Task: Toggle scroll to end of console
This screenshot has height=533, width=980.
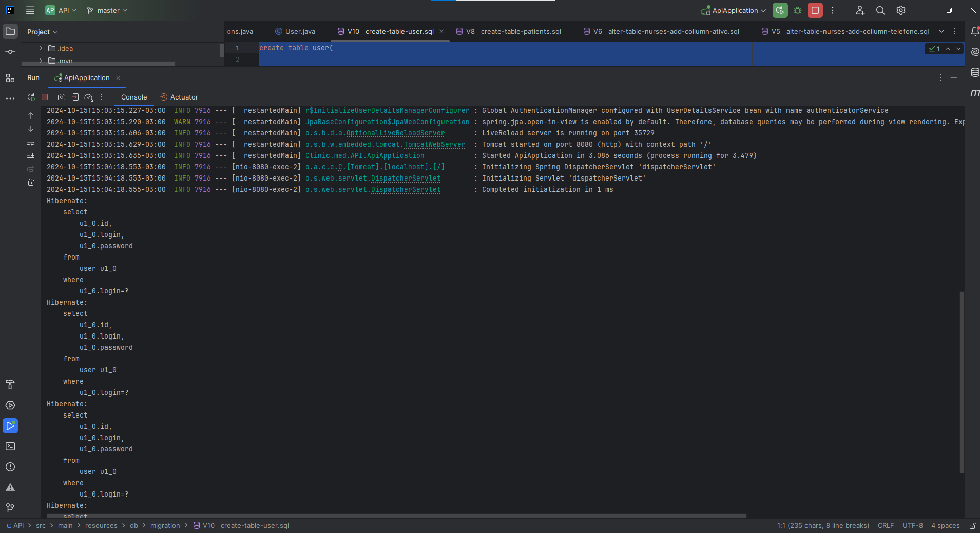Action: coord(31,155)
